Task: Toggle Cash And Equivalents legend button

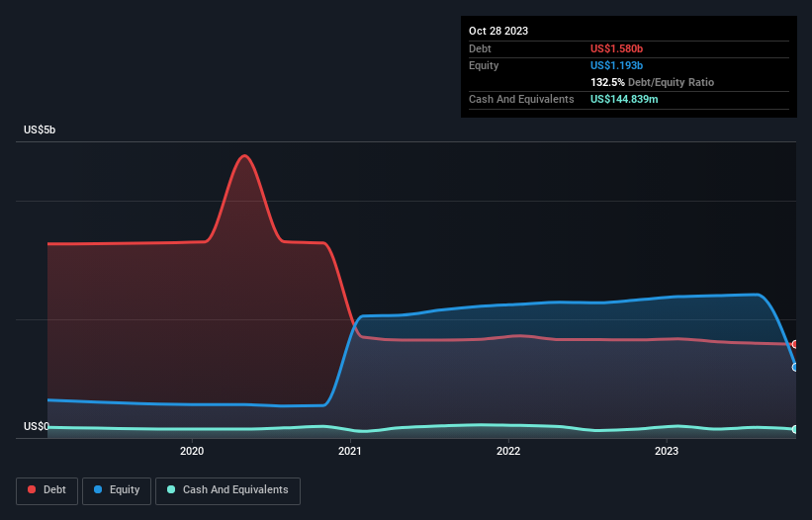Action: point(227,490)
